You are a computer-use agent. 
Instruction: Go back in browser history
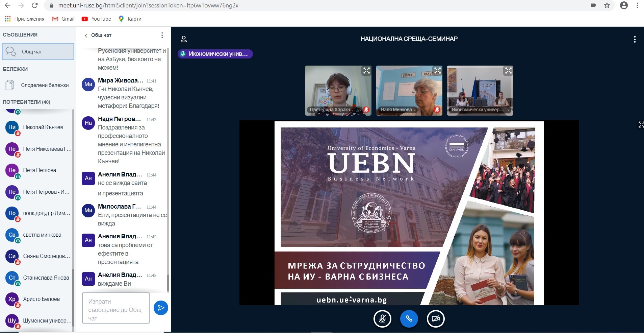pos(7,5)
